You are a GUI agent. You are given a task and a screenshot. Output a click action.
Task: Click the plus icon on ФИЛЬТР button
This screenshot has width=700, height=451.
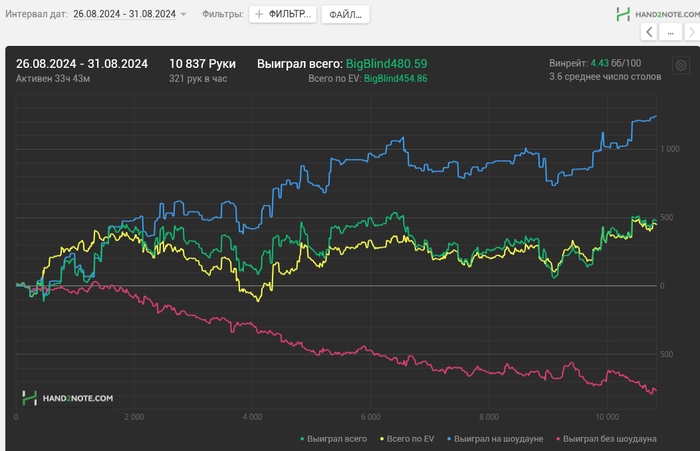[259, 15]
